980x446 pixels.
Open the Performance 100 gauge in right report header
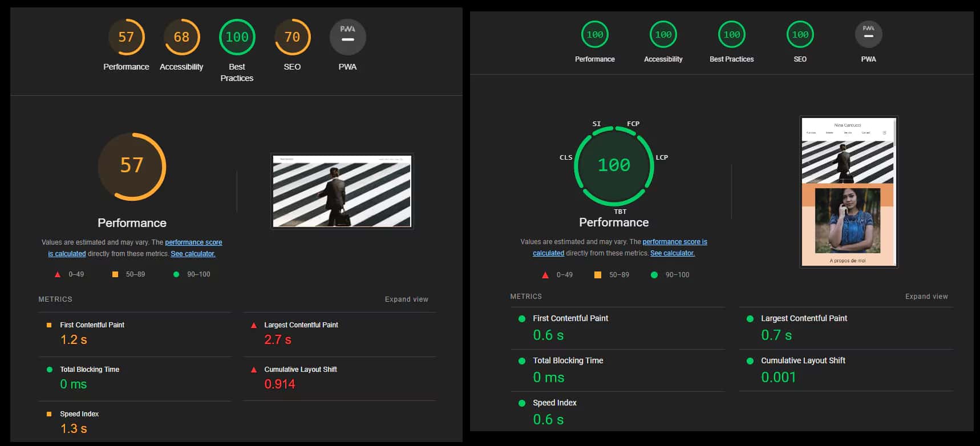pos(595,35)
